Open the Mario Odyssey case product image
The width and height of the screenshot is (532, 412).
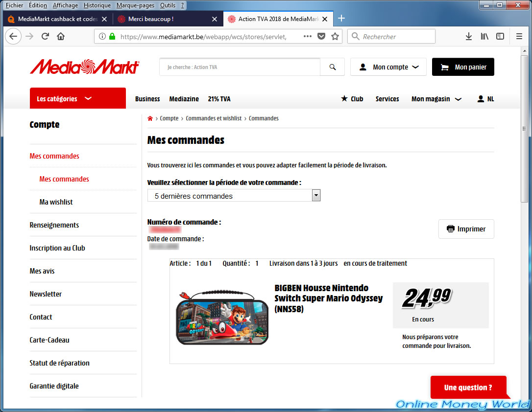pyautogui.click(x=222, y=318)
